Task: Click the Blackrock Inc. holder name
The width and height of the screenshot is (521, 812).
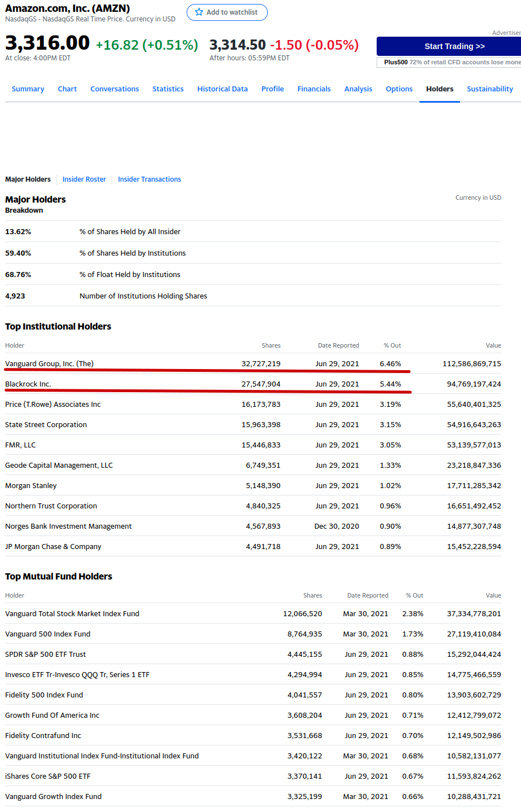Action: tap(28, 384)
